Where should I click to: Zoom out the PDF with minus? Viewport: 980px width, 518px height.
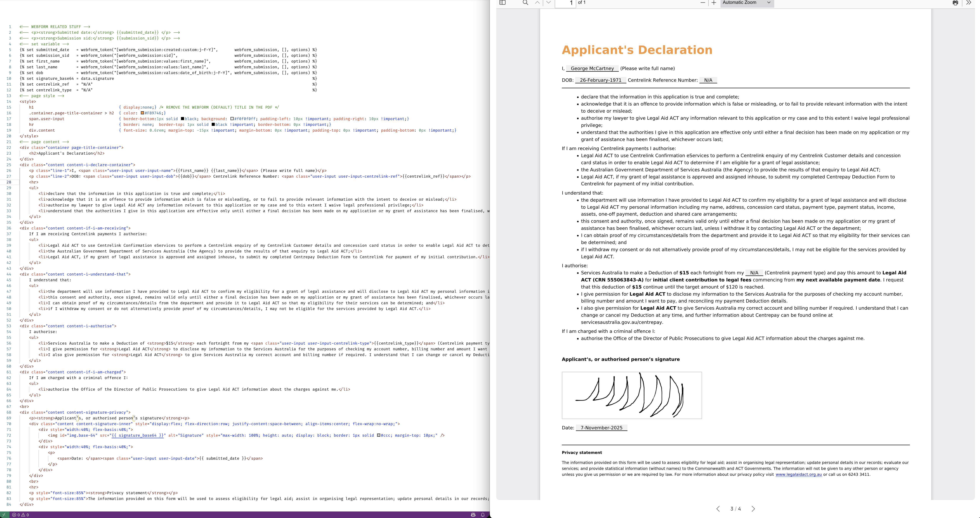click(x=703, y=3)
